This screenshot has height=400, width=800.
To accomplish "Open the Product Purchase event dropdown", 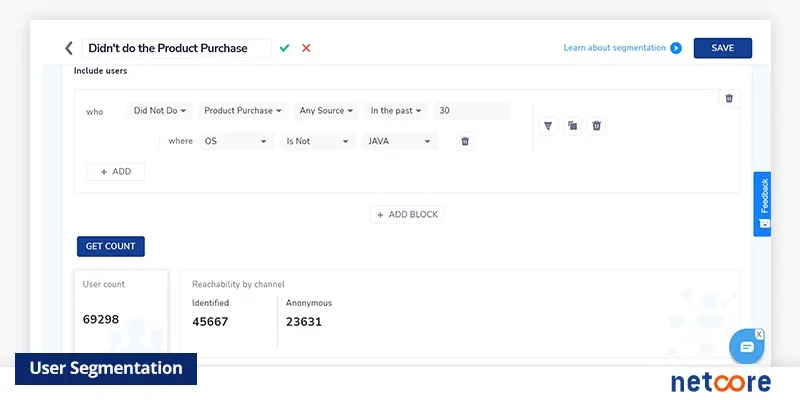I will coord(243,111).
